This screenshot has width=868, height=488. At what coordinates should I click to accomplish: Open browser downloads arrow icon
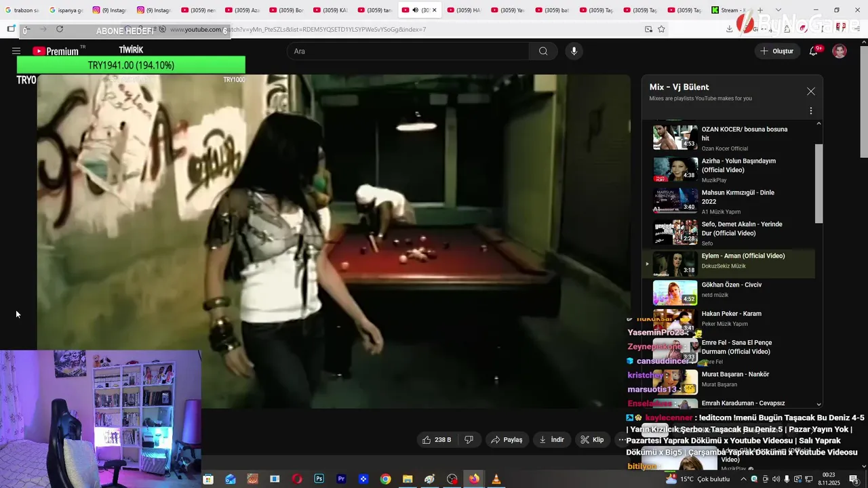coord(730,29)
